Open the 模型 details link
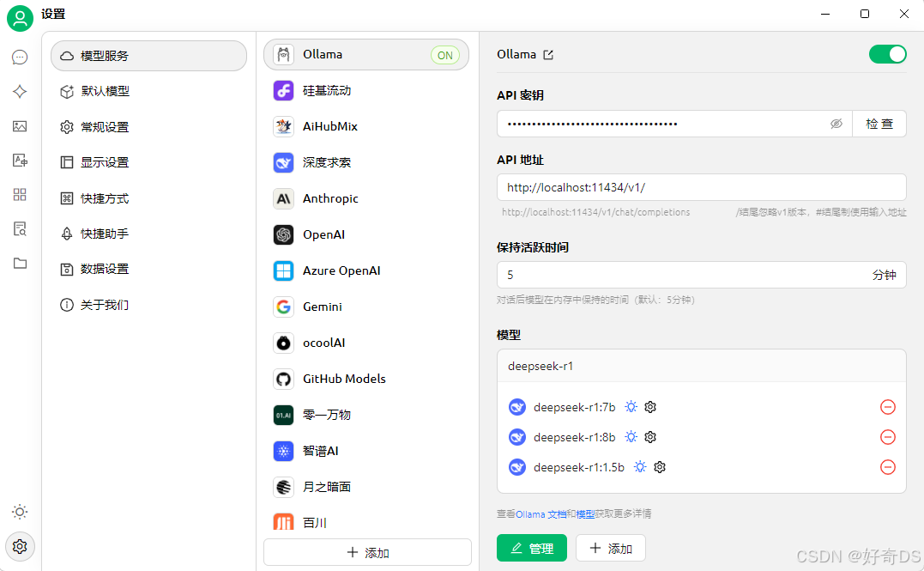The height and width of the screenshot is (571, 924). [x=585, y=514]
